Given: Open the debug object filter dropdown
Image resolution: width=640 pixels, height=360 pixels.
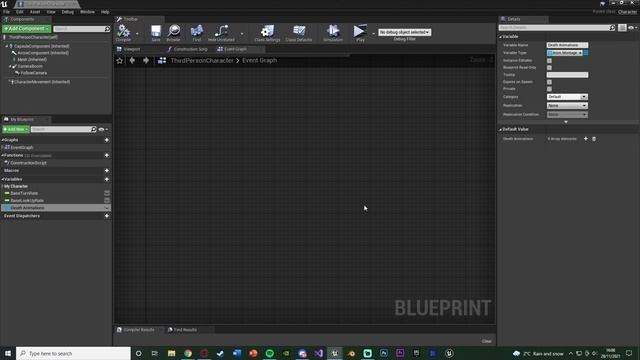Looking at the screenshot, I should pyautogui.click(x=404, y=32).
